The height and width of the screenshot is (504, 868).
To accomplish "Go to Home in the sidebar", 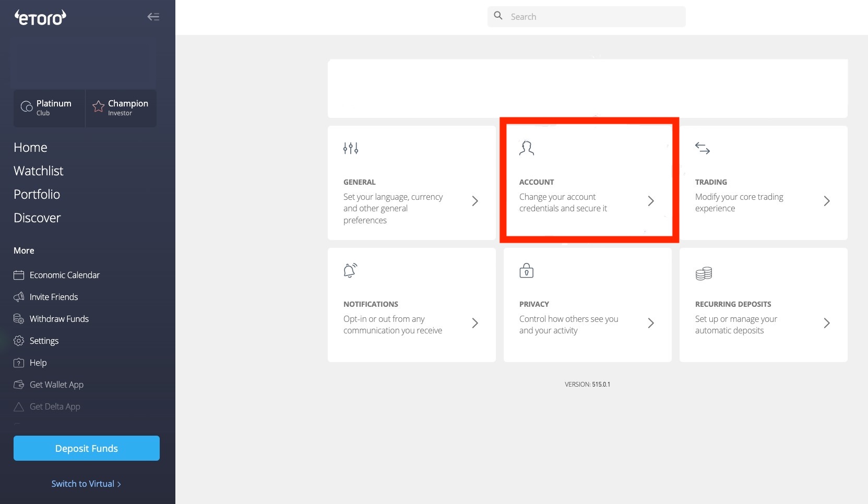I will [30, 148].
